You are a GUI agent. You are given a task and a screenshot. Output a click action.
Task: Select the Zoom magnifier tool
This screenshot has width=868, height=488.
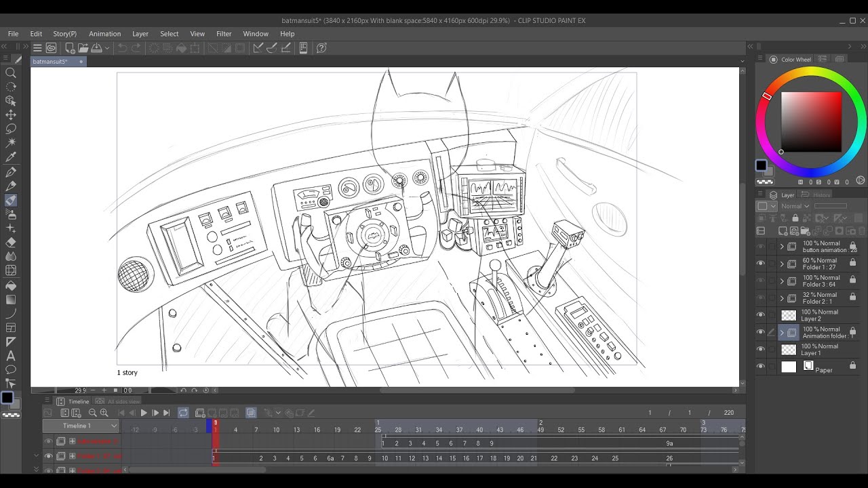point(11,73)
